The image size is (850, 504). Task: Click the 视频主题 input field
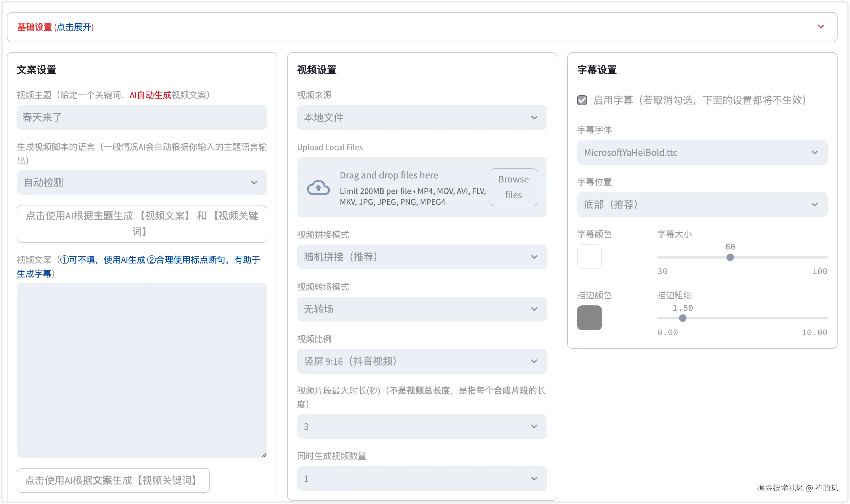[142, 118]
